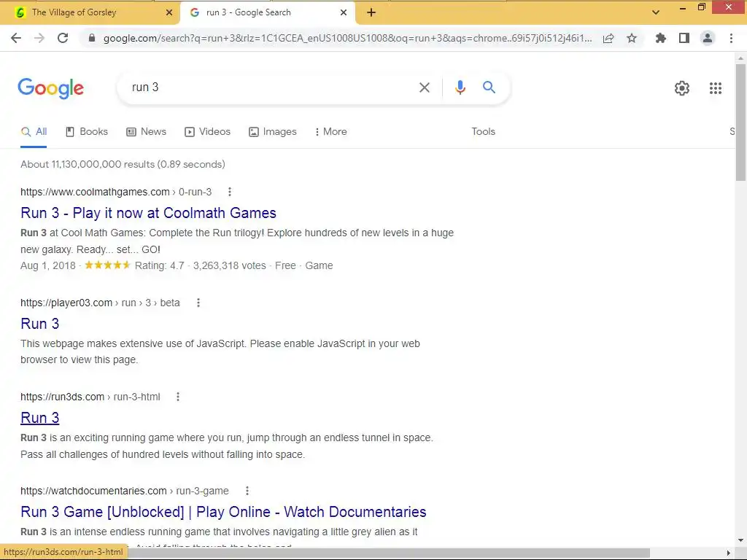Click the watchdocumentaries.com URL breadcrumb
The width and height of the screenshot is (747, 560).
[x=124, y=491]
